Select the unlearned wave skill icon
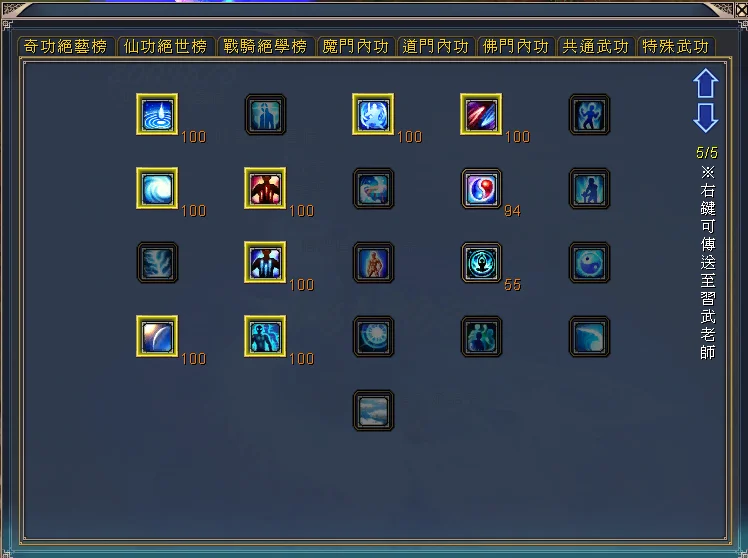Viewport: 748px width, 558px height. tap(590, 336)
